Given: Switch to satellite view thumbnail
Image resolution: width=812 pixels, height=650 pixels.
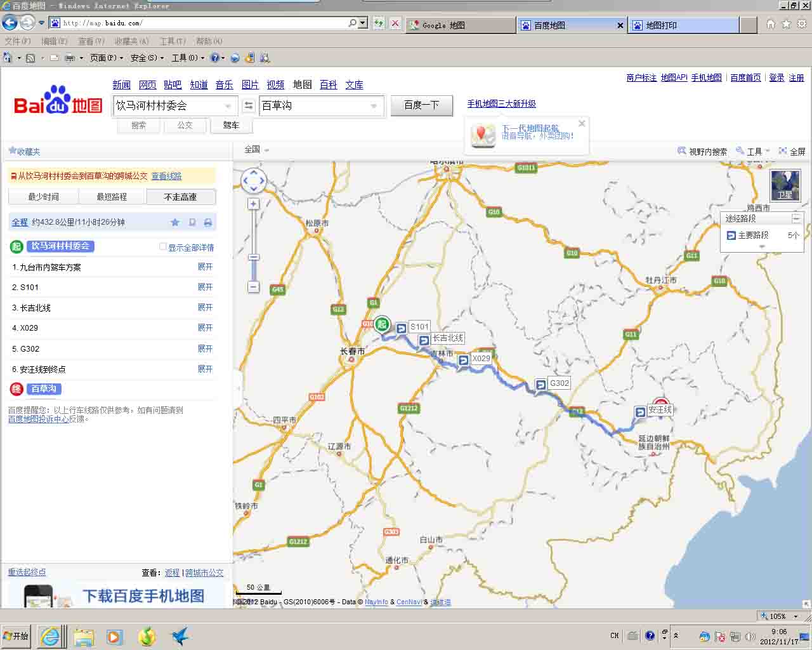Looking at the screenshot, I should coord(785,185).
